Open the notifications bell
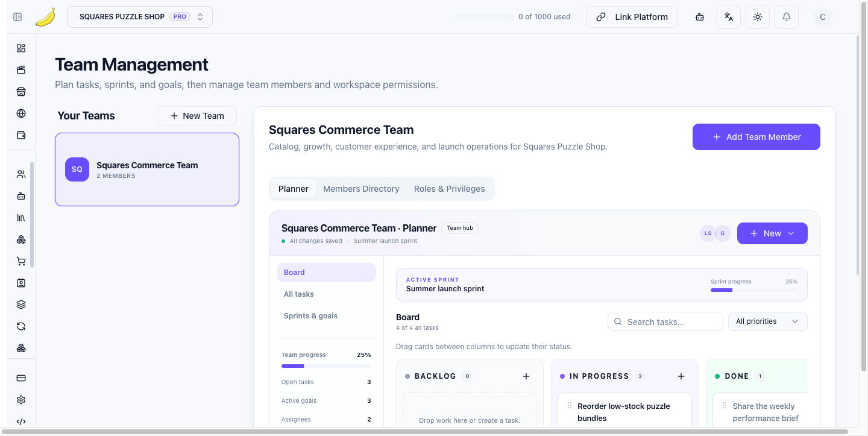The height and width of the screenshot is (436, 868). pos(787,17)
